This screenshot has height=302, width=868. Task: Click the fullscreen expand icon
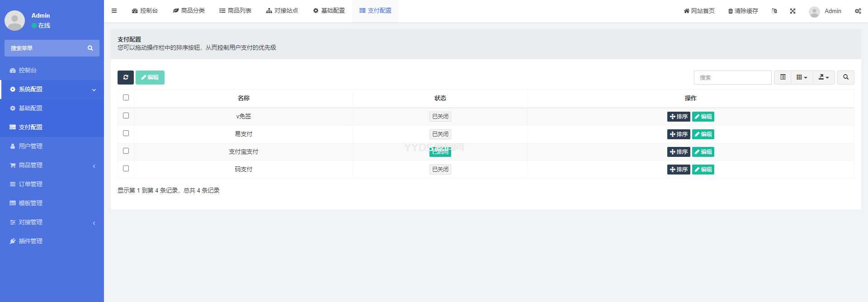point(793,11)
